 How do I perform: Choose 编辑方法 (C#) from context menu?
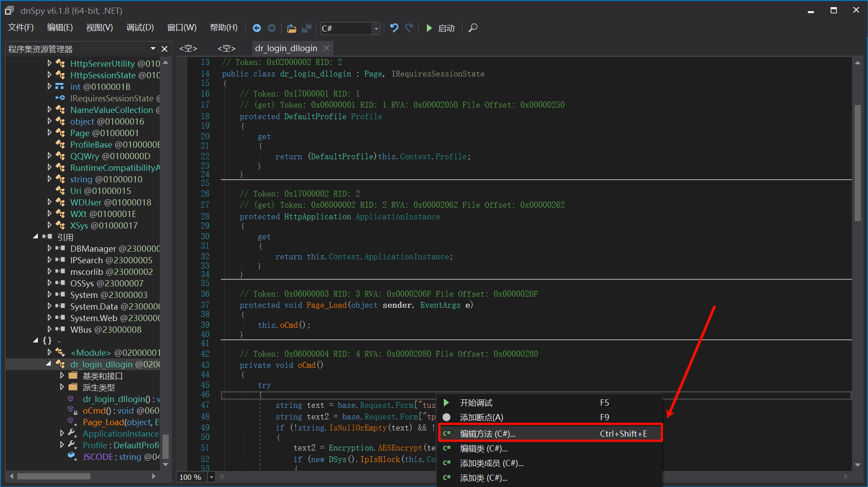487,434
